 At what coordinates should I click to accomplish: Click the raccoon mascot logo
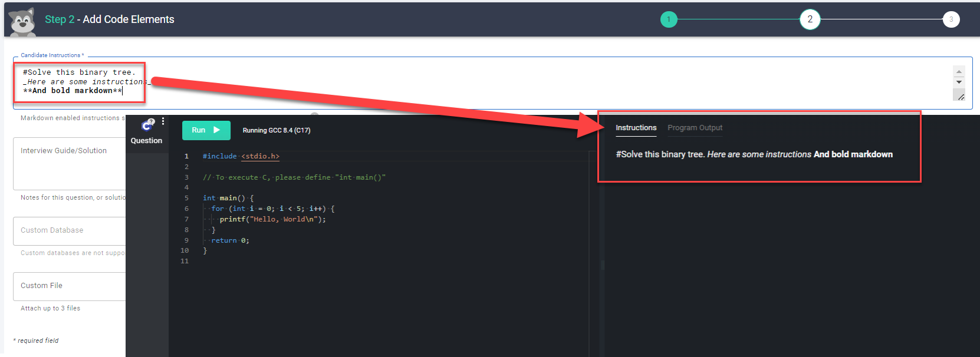tap(22, 22)
